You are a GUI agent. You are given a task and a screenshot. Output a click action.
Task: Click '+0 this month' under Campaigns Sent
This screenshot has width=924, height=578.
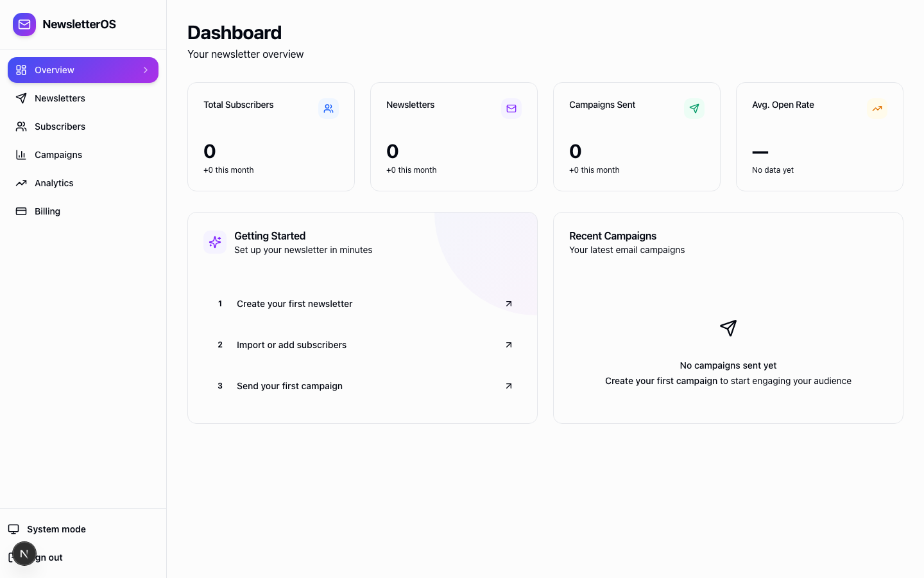pyautogui.click(x=594, y=170)
